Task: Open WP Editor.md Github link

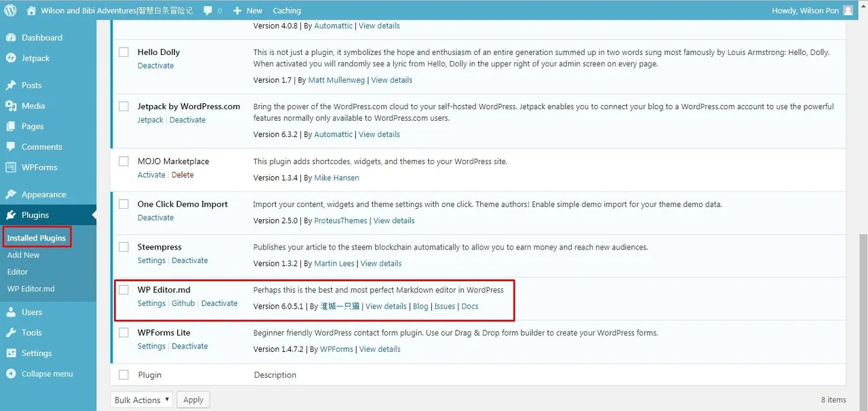Action: click(x=183, y=303)
